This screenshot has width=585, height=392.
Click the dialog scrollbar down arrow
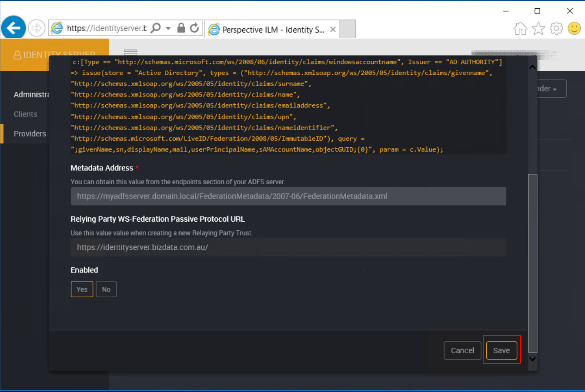click(532, 359)
